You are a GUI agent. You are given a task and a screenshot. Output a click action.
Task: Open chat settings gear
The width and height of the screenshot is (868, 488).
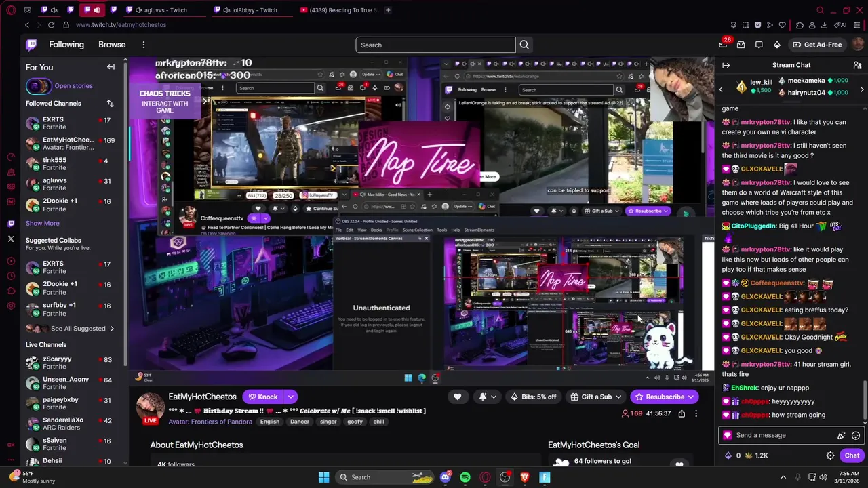[x=830, y=455]
